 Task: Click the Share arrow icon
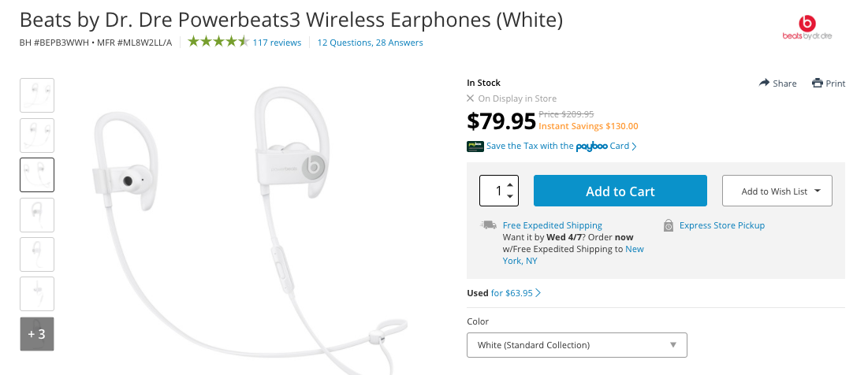[764, 83]
